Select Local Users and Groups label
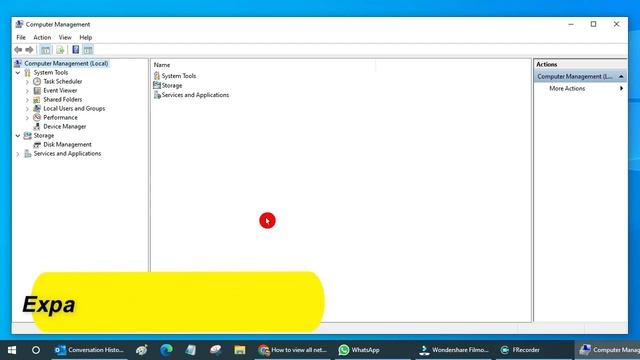 (74, 109)
